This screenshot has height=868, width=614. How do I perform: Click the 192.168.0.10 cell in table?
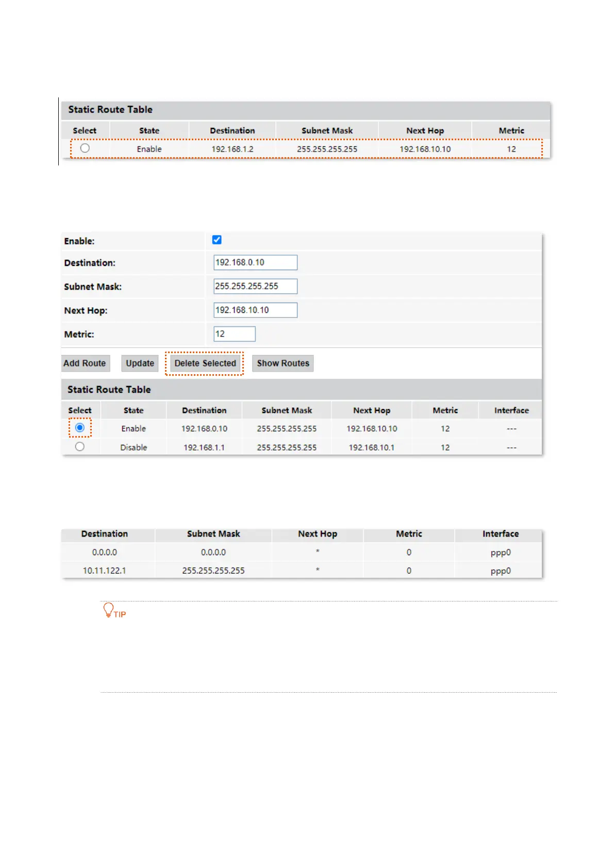(204, 428)
